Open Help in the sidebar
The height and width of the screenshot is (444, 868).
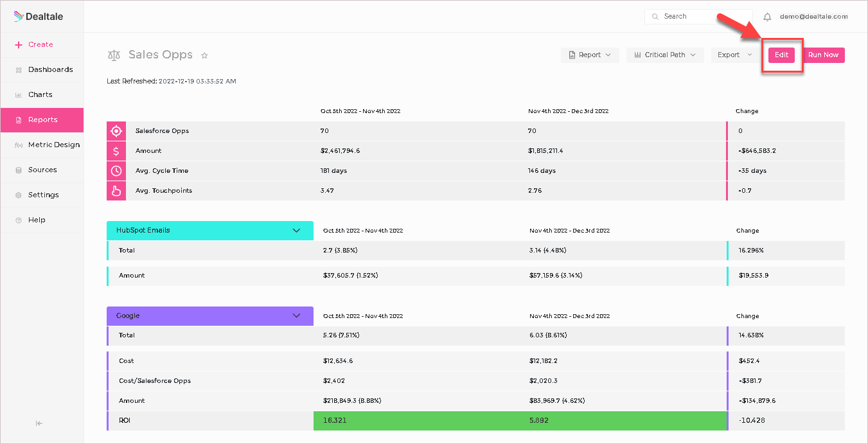[x=42, y=220]
